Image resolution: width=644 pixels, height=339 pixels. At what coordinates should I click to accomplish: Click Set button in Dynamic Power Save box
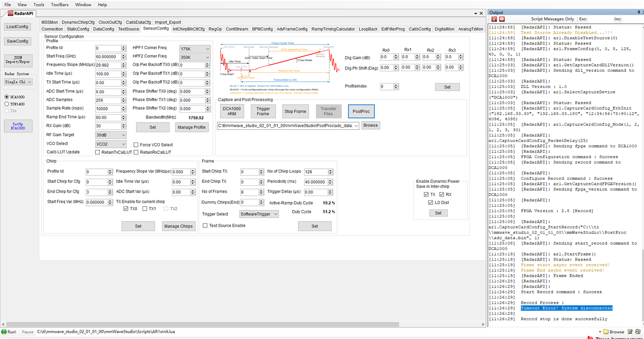coord(438,213)
